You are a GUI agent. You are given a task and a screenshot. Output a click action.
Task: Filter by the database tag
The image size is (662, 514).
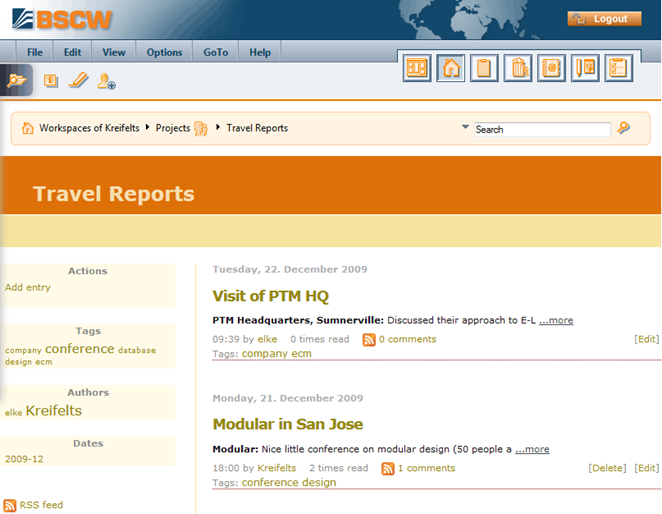pyautogui.click(x=137, y=350)
